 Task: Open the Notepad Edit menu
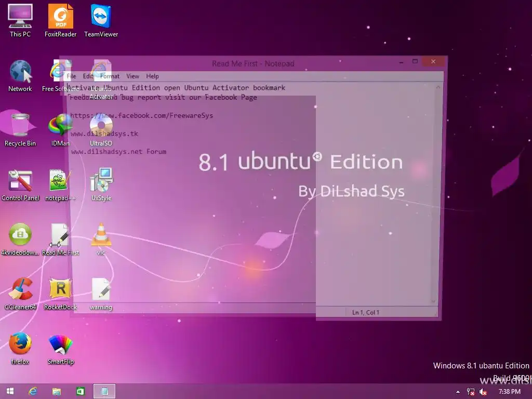coord(88,76)
